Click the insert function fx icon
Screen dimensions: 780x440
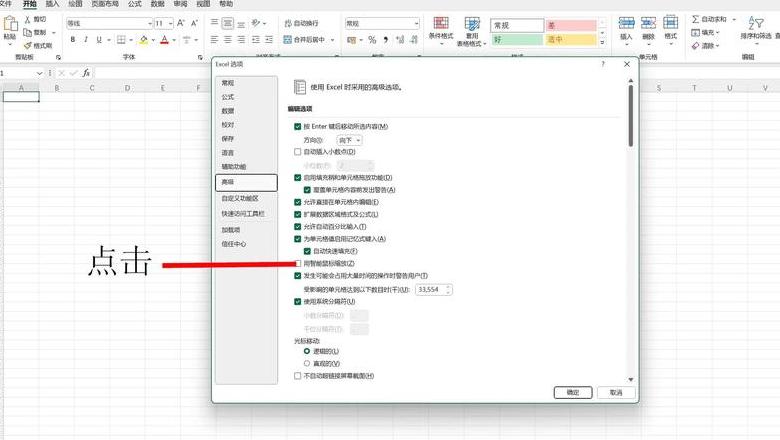(x=86, y=73)
